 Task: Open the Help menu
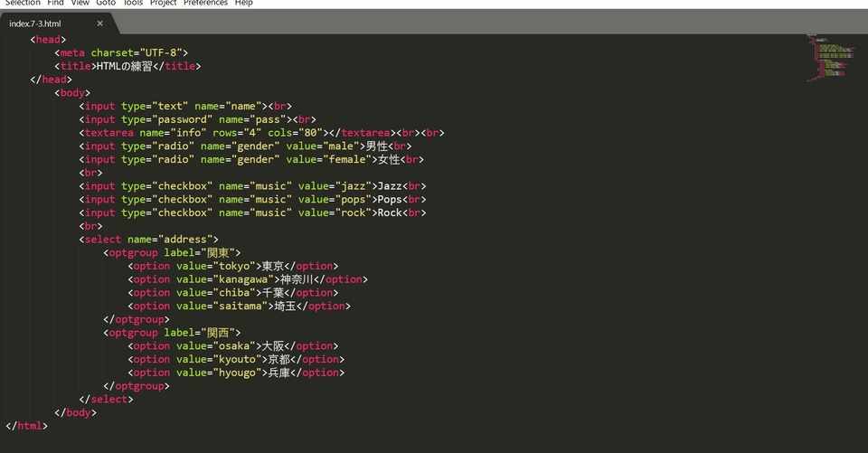tap(243, 3)
